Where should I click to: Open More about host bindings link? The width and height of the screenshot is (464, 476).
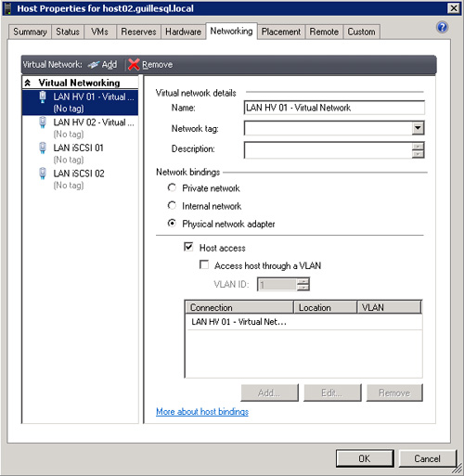202,412
